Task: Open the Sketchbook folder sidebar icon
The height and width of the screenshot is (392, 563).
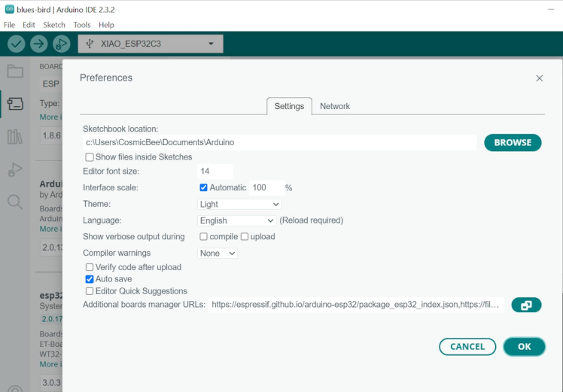Action: 15,71
